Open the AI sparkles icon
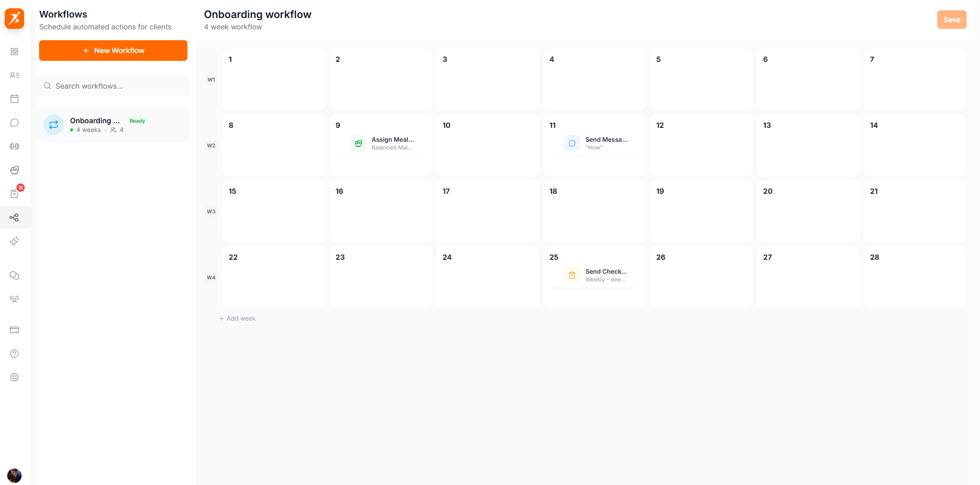980x485 pixels. coord(14,241)
